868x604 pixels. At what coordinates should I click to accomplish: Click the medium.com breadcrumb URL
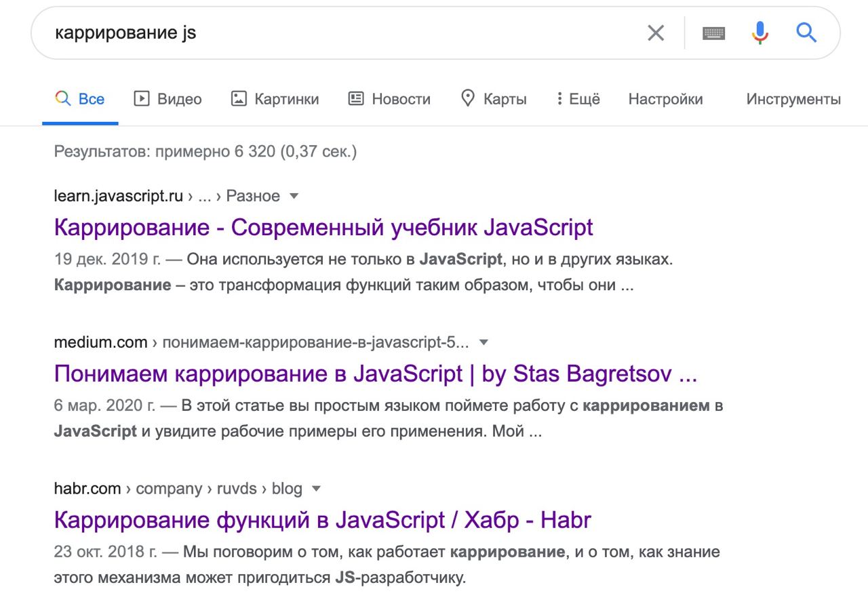tap(261, 342)
